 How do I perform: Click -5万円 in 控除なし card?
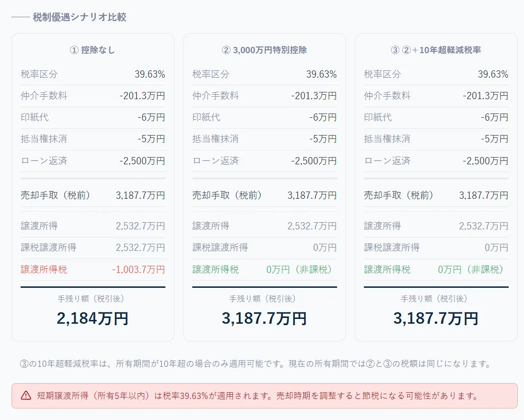click(x=151, y=139)
